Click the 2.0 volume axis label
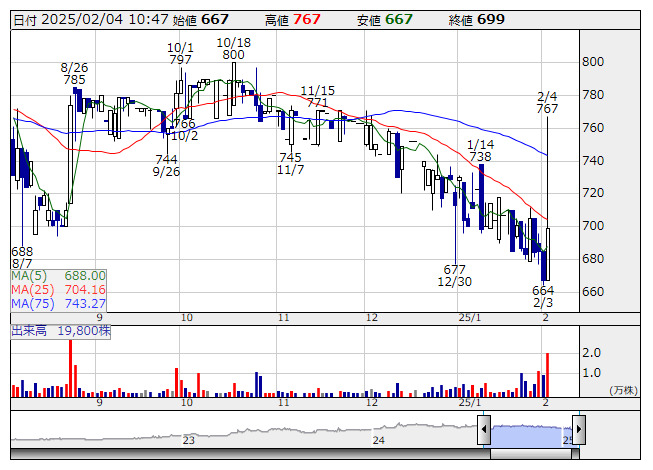This screenshot has height=470, width=653. click(591, 353)
